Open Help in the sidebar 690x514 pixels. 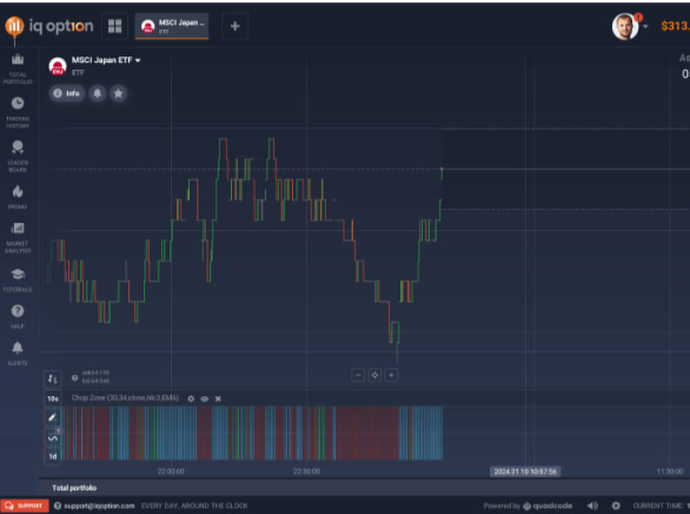pyautogui.click(x=18, y=316)
